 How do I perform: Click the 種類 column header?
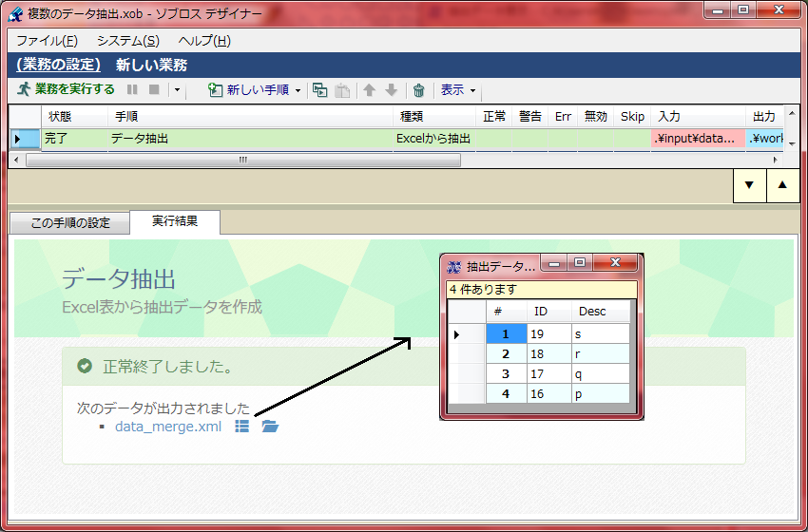[434, 117]
